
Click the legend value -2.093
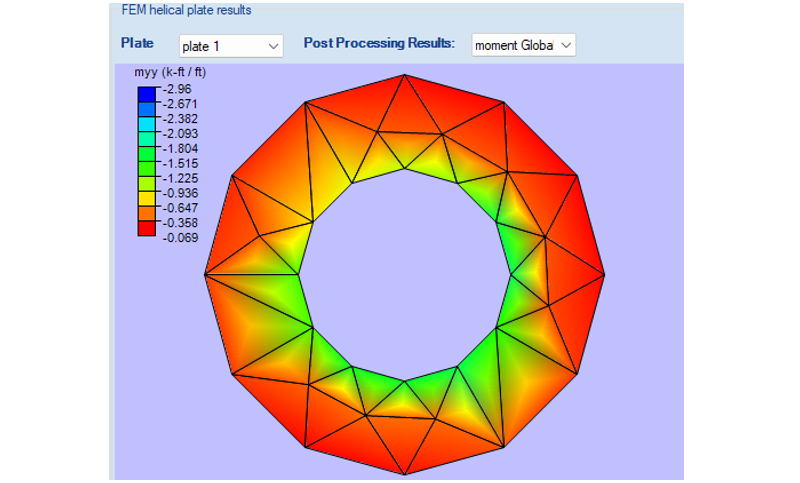180,134
